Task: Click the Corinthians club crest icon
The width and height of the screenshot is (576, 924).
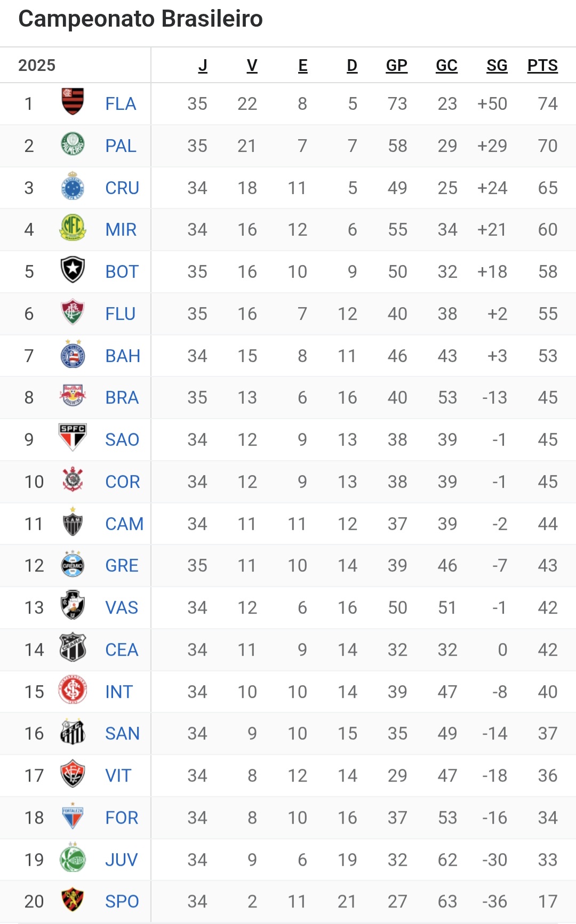Action: tap(73, 480)
